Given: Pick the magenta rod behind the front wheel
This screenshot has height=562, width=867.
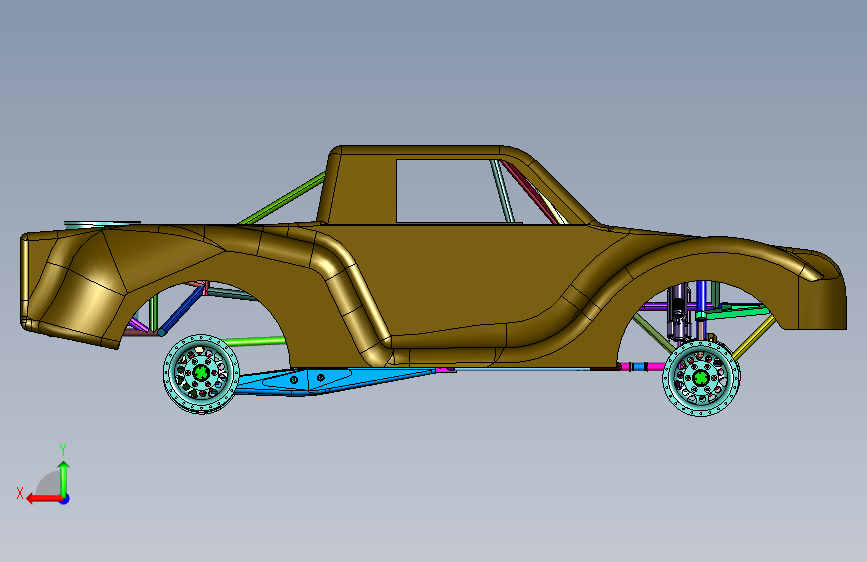Looking at the screenshot, I should (641, 366).
